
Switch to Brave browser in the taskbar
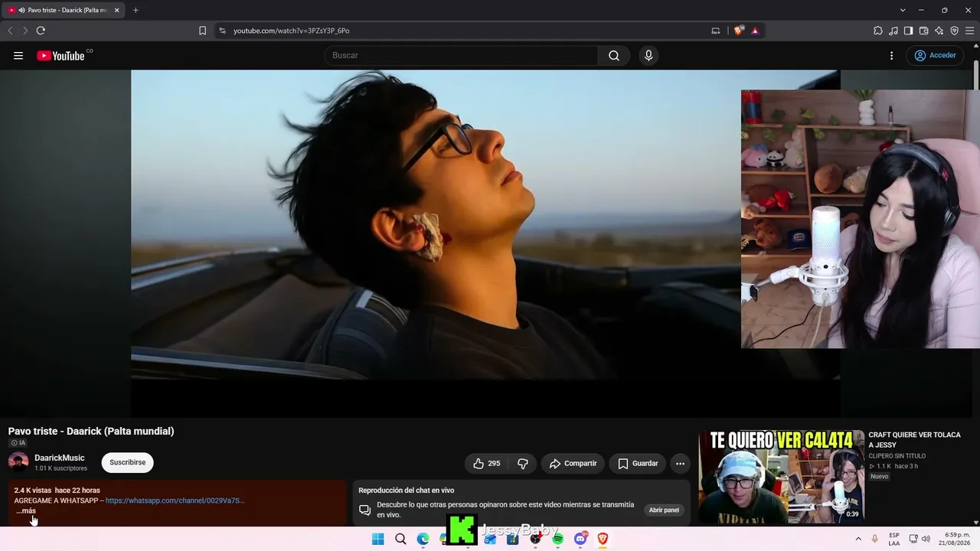[x=603, y=539]
